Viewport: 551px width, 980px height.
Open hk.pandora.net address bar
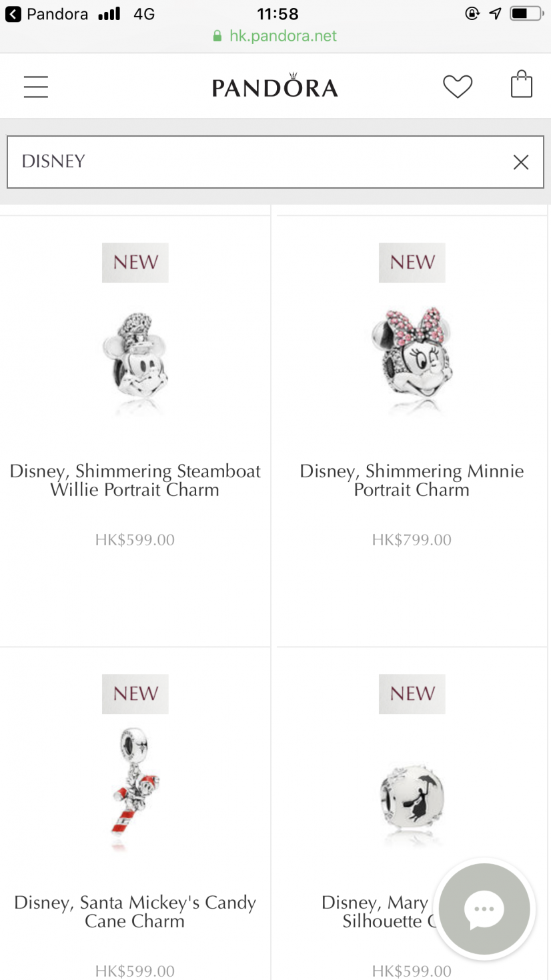click(275, 36)
